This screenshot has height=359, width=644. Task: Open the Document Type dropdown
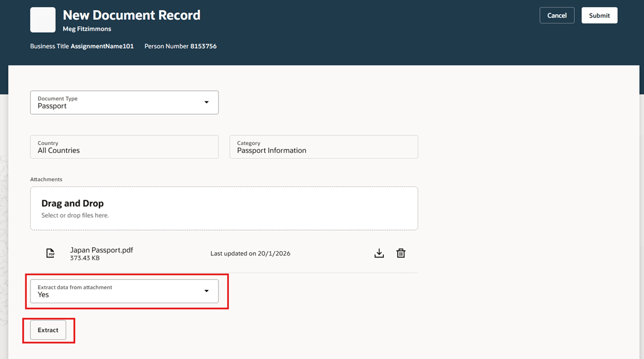click(125, 102)
